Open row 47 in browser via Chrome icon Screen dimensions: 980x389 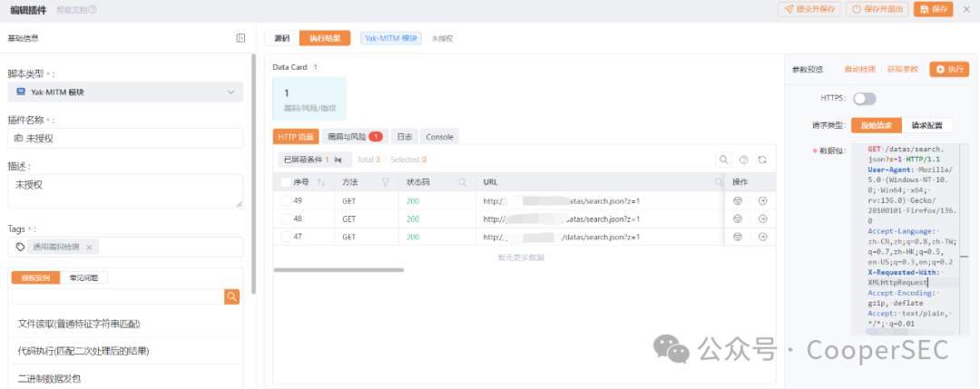[738, 238]
